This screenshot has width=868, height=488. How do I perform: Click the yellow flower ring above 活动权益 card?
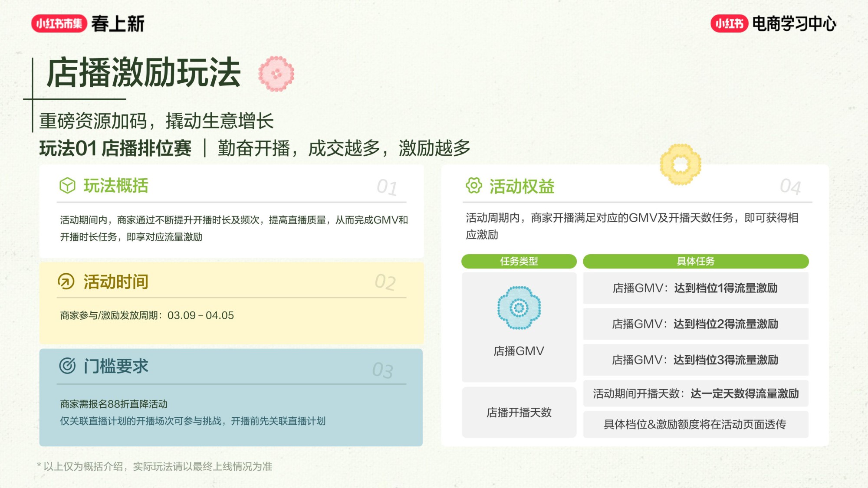[x=680, y=164]
